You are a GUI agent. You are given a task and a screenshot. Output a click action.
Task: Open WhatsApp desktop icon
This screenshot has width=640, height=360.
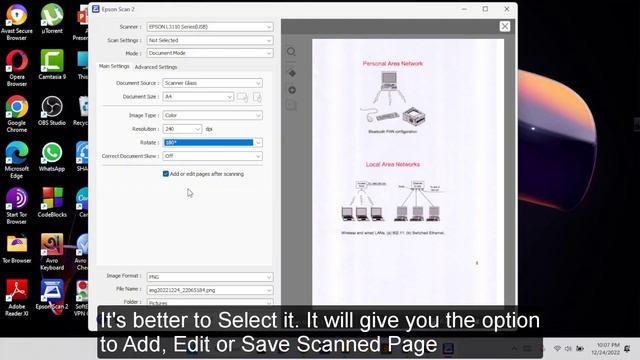pos(52,157)
